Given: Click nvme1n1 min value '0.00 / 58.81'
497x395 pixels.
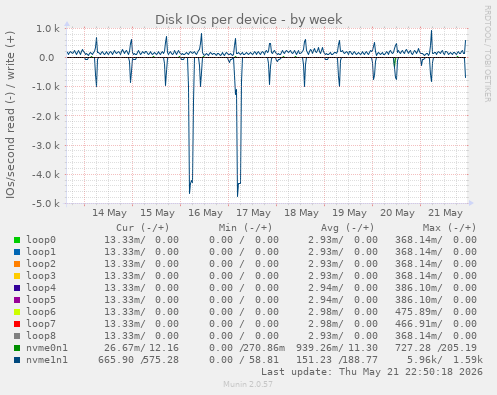Looking at the screenshot, I should coord(244,360).
